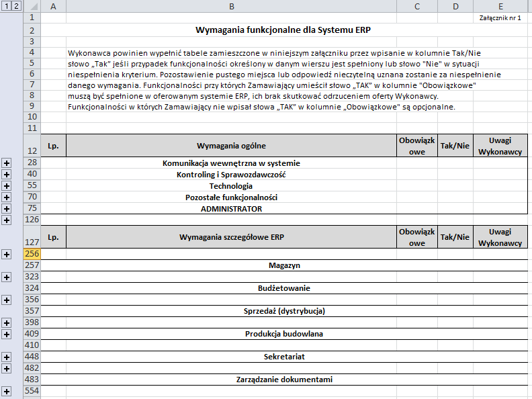532x399 pixels.
Task: Click 'Obowiązkowe' header in row 12
Action: 417,146
